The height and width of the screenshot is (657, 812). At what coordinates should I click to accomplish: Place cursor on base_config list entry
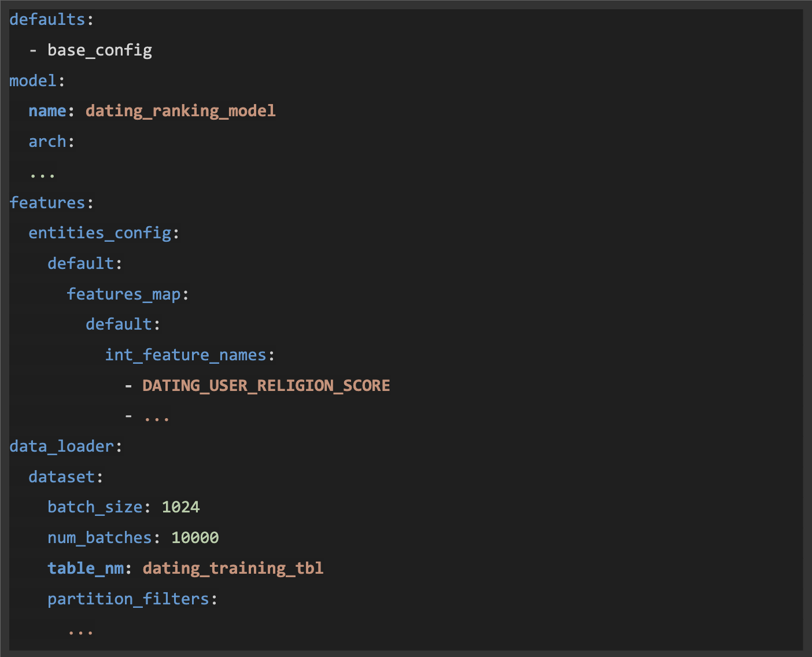[99, 50]
